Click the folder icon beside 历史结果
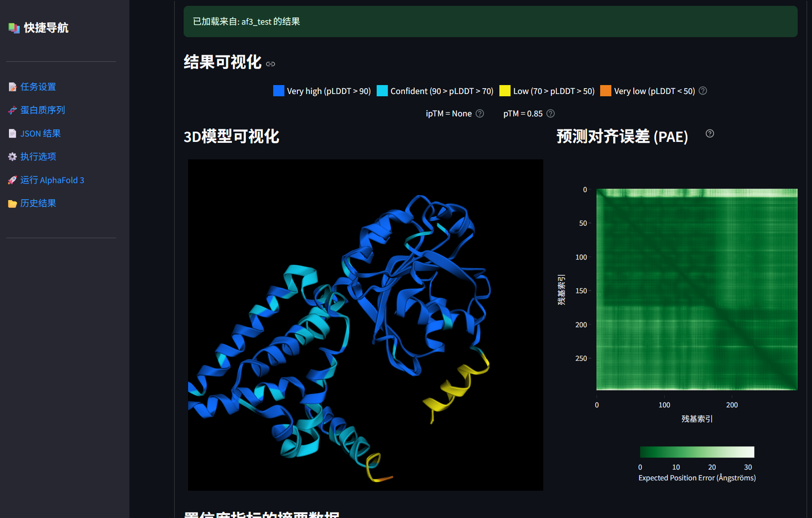 coord(13,204)
